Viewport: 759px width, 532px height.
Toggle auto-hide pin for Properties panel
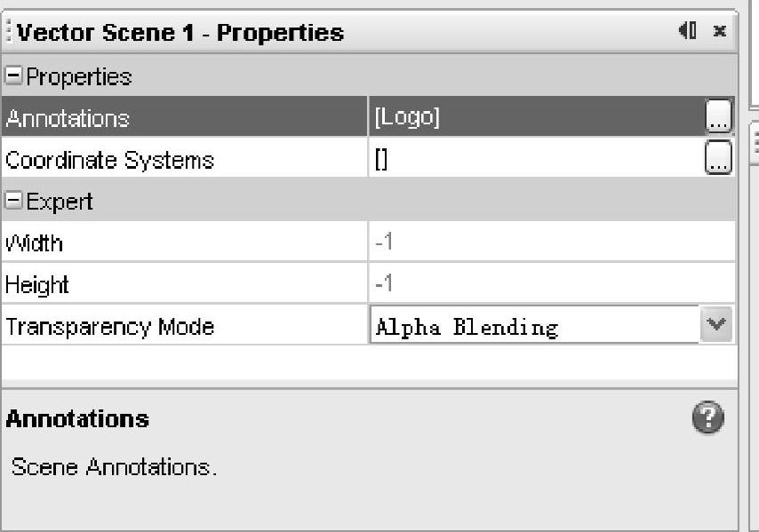(x=687, y=32)
